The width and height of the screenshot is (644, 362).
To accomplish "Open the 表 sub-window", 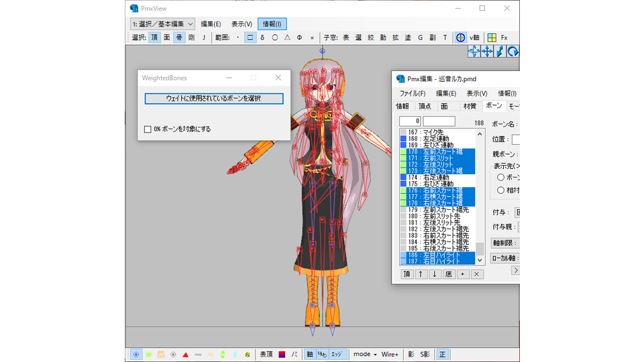I will [346, 38].
